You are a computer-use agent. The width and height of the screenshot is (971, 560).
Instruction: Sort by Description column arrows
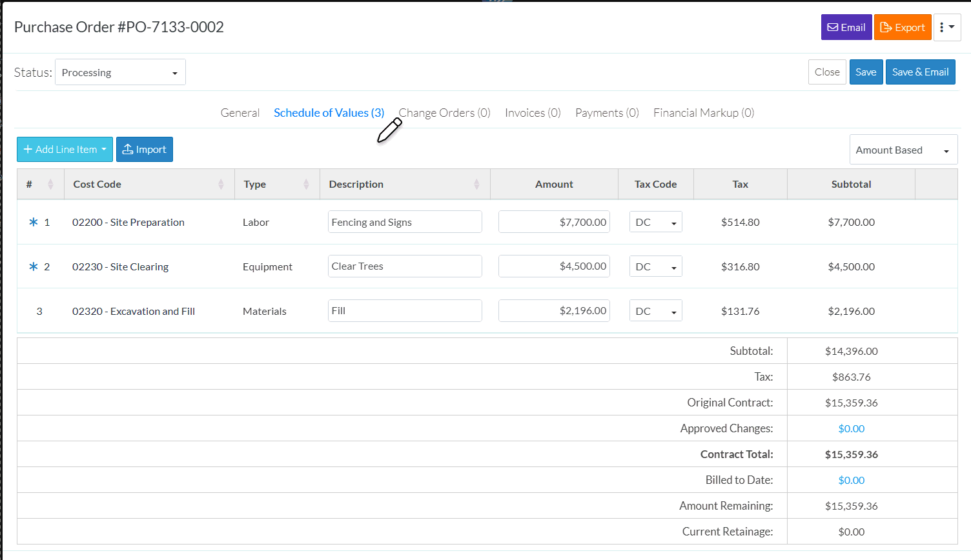pos(476,185)
